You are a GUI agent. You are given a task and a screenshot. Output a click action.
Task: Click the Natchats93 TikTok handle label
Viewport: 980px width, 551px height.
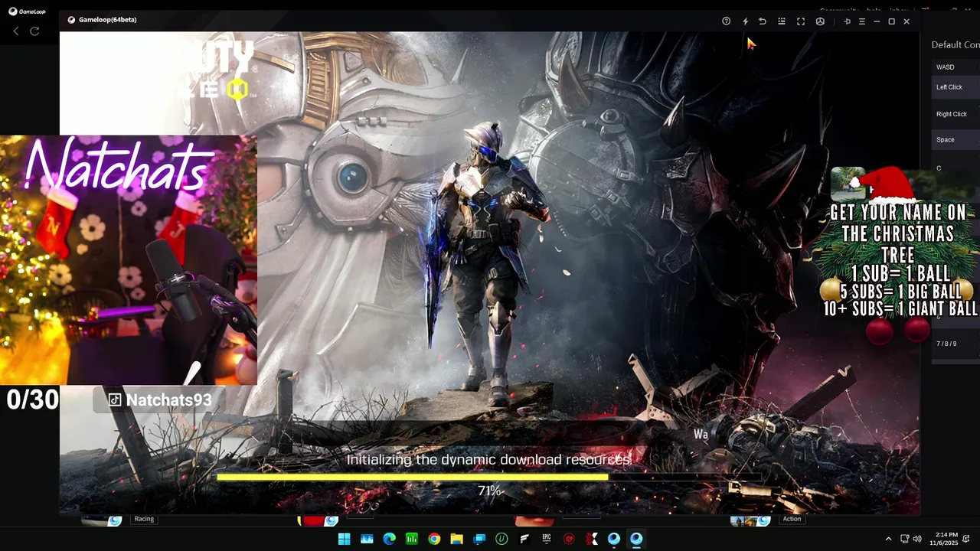[x=160, y=399]
